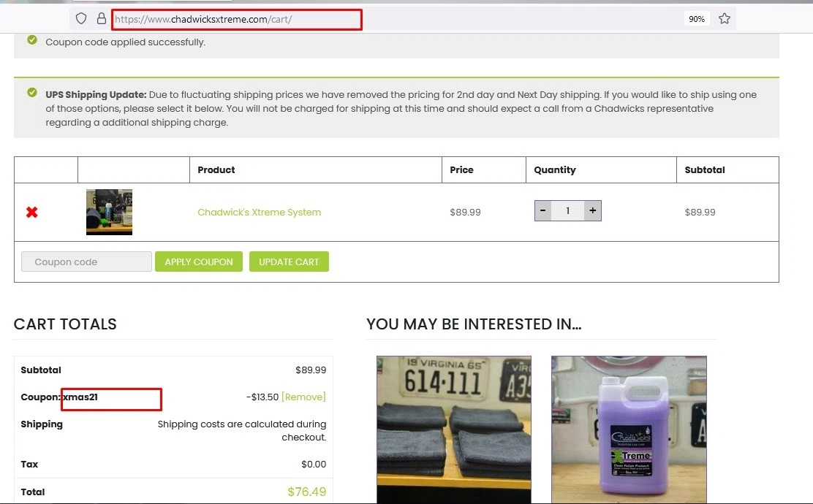Open Chadwick's Xtreme System product thumbnail
Viewport: 813px width, 504px height.
coord(109,212)
